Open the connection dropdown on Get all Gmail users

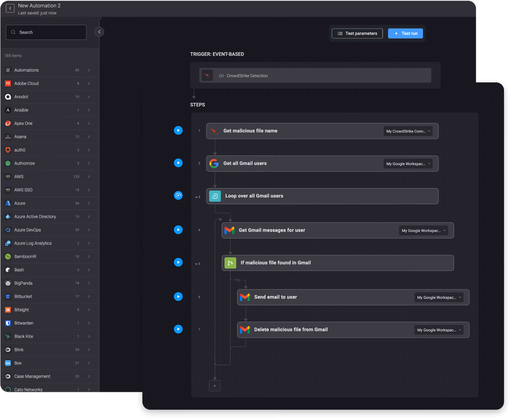click(408, 164)
